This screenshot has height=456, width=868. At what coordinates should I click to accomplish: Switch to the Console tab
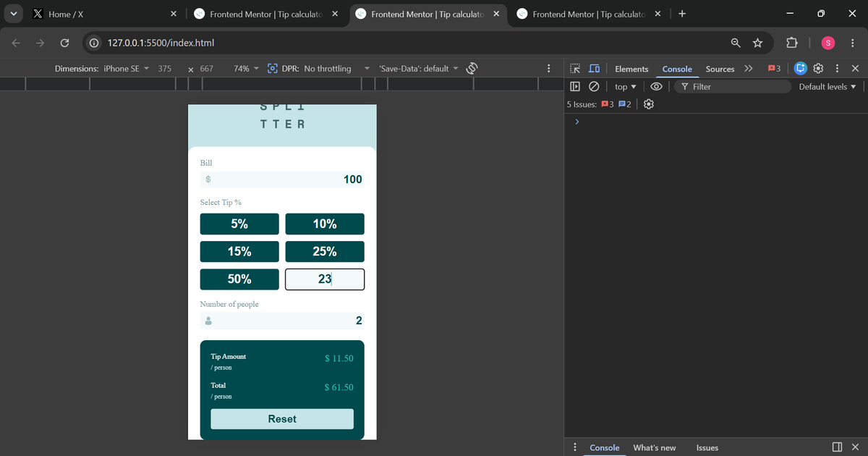point(677,69)
